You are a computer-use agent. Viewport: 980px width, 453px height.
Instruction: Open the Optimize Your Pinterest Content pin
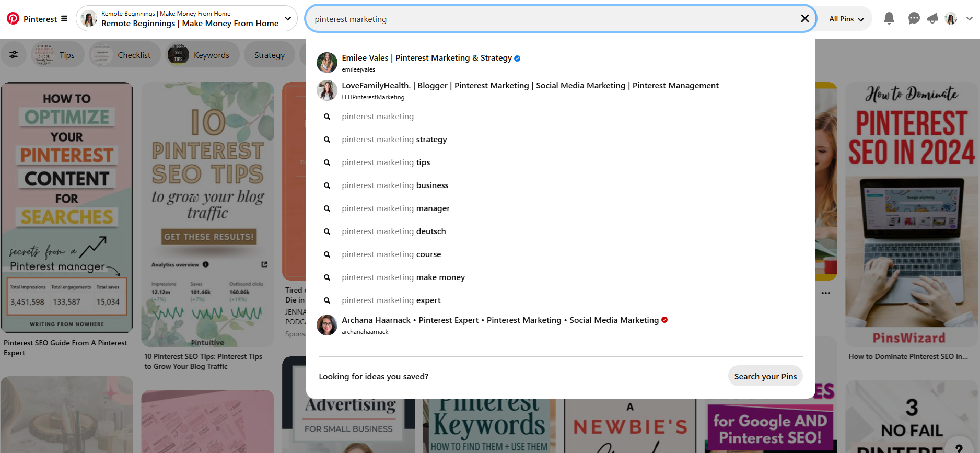click(67, 207)
